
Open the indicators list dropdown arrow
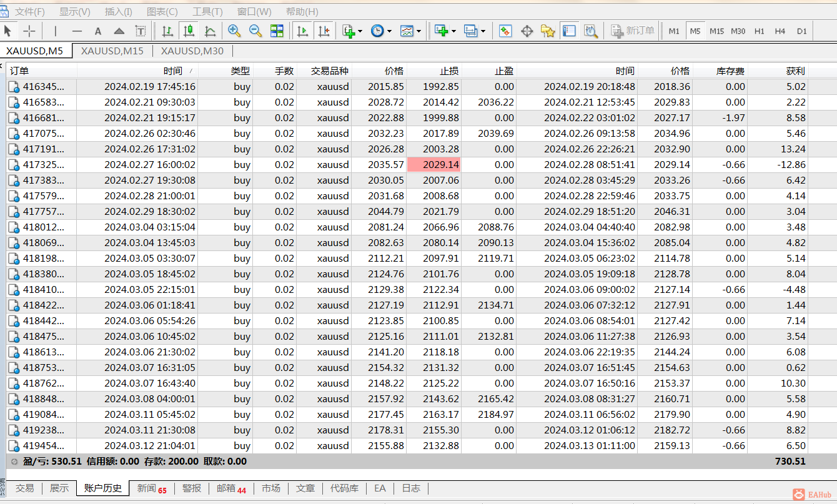[360, 31]
